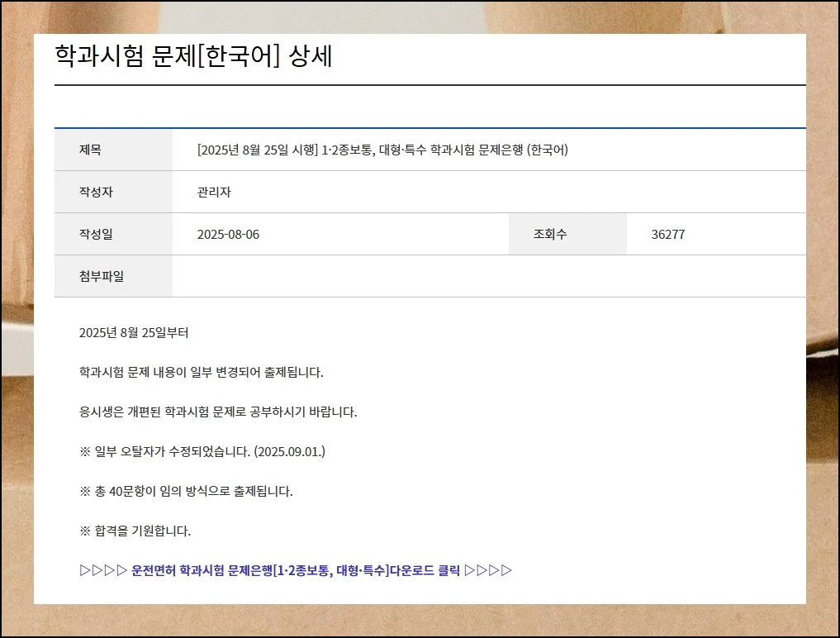Image resolution: width=840 pixels, height=638 pixels.
Task: Click the author name 관리자
Action: (214, 193)
